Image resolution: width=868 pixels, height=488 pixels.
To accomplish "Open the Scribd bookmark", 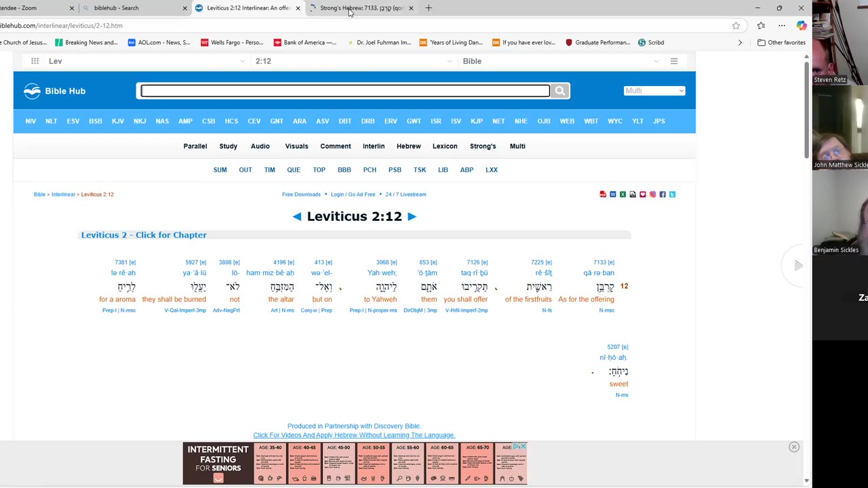I will [651, 43].
